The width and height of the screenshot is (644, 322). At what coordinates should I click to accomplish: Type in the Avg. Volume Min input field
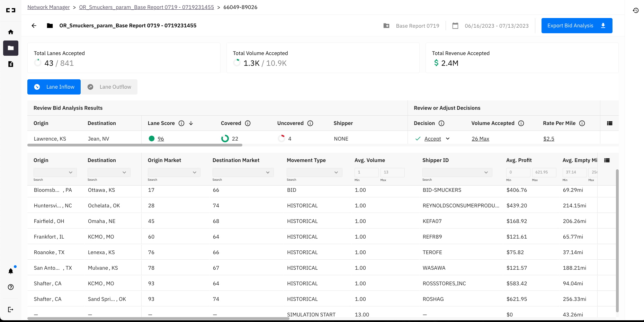pos(366,172)
